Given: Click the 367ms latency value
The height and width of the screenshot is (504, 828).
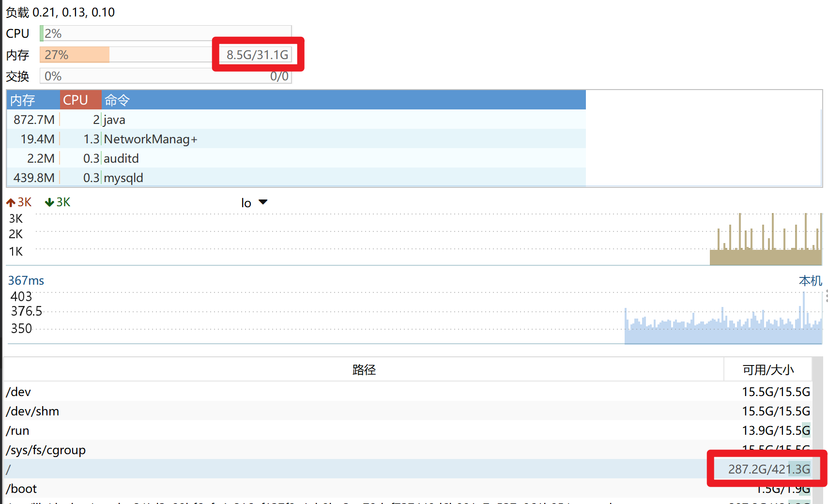Looking at the screenshot, I should point(26,281).
